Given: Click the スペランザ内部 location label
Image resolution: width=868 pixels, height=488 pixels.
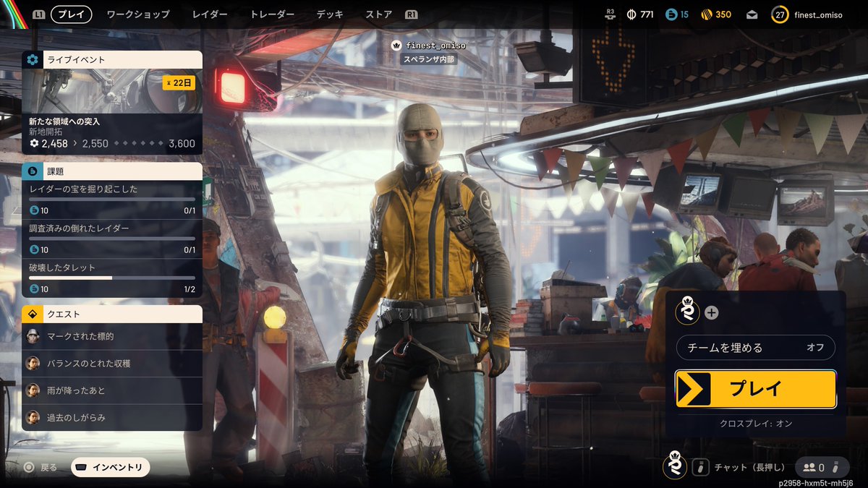Looking at the screenshot, I should tap(430, 59).
